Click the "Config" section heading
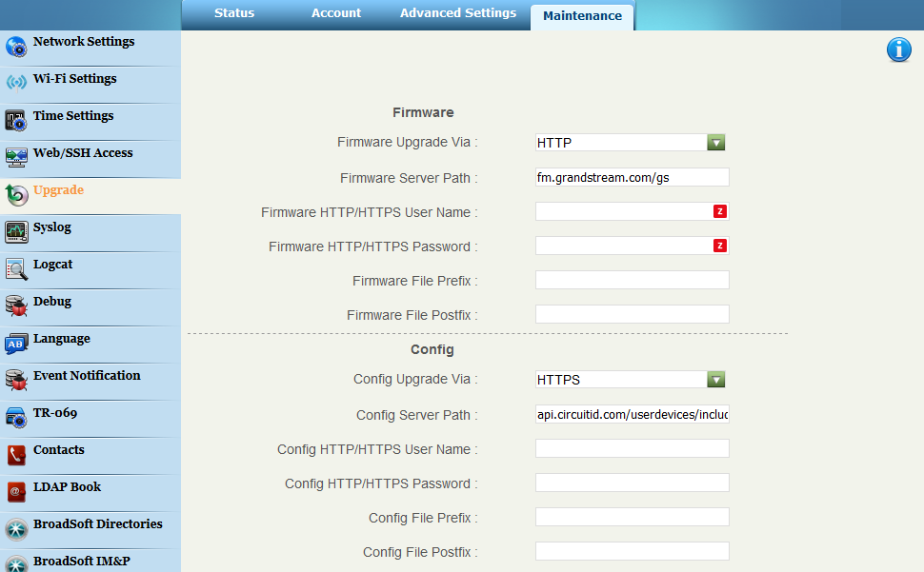The image size is (924, 572). tap(432, 349)
